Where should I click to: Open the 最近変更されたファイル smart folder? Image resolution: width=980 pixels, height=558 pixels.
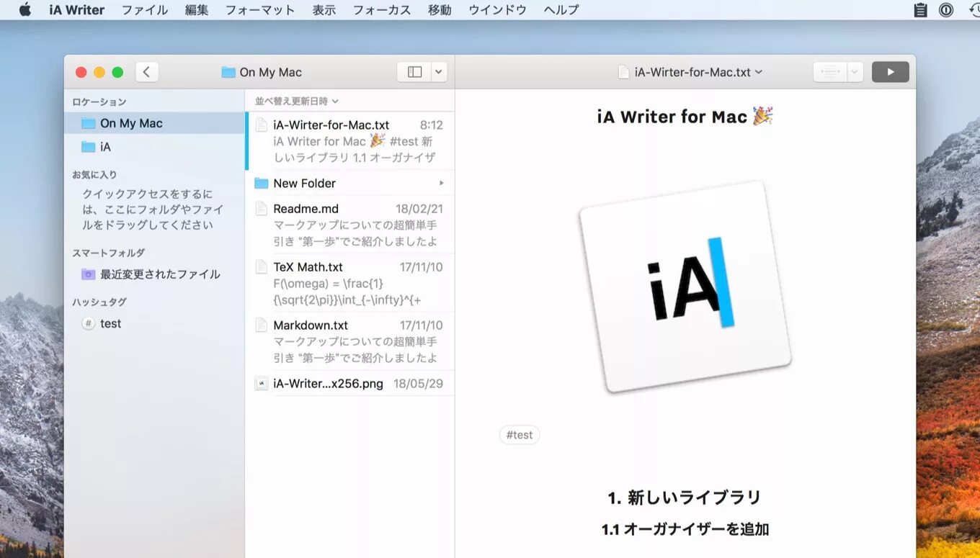[x=154, y=274]
